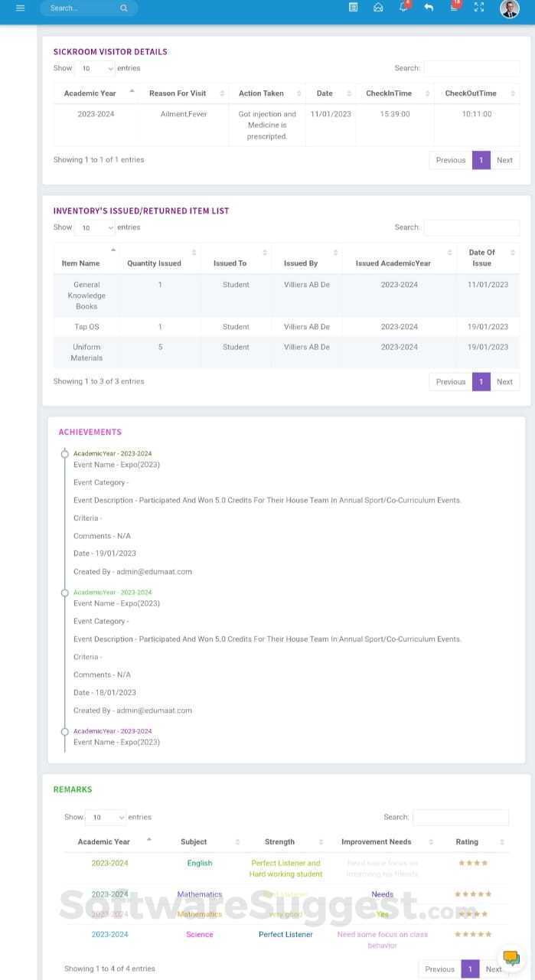
Task: Click the magnifier icon in top search
Action: coord(124,8)
